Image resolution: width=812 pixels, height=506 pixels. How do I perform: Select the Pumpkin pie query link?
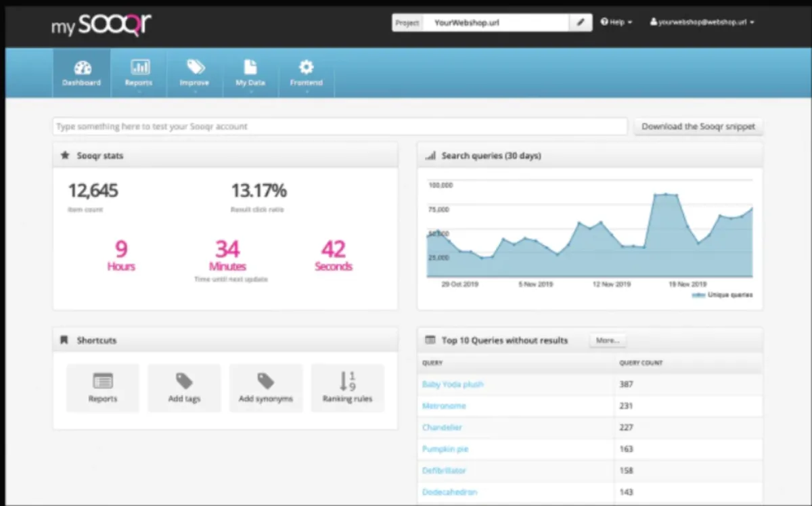click(x=445, y=449)
